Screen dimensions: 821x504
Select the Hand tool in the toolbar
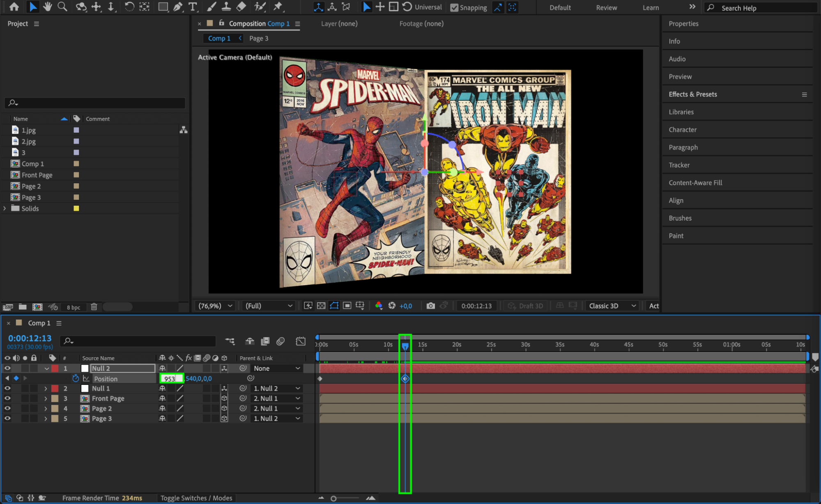click(48, 7)
